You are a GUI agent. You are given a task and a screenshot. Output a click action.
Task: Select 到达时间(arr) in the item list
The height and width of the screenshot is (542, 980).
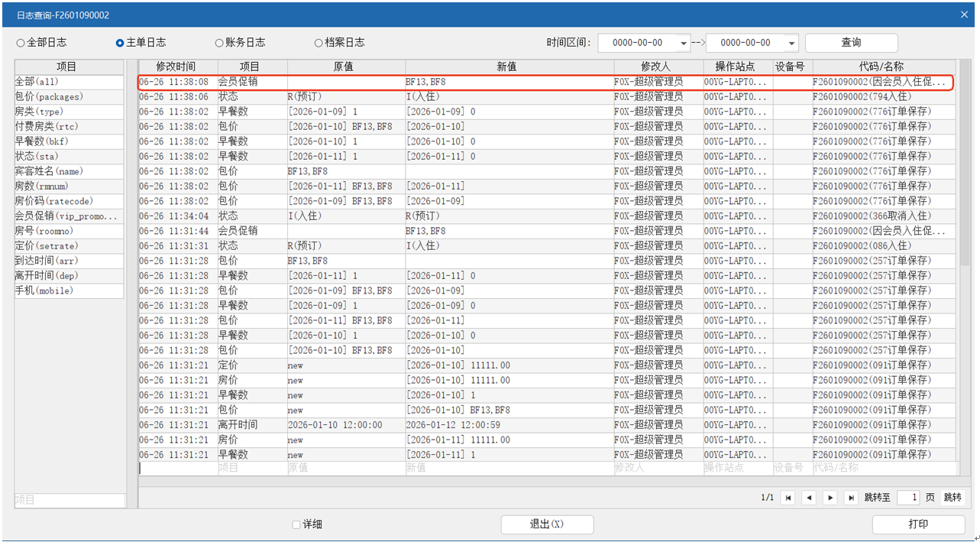tap(69, 261)
